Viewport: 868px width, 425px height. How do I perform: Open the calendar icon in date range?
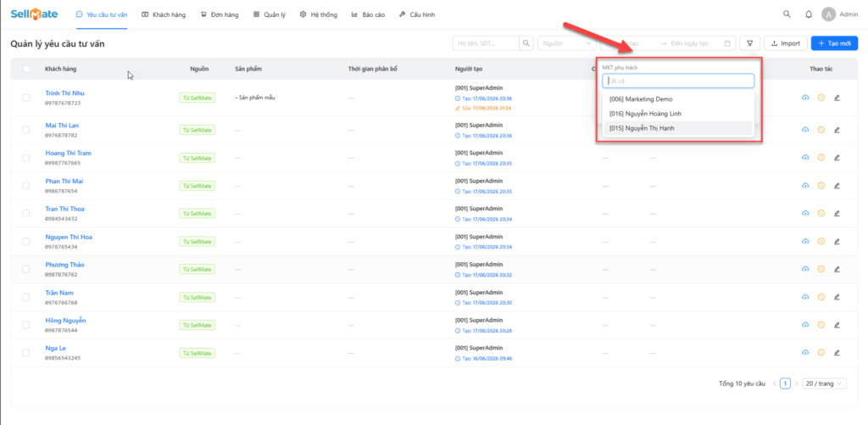click(x=727, y=43)
